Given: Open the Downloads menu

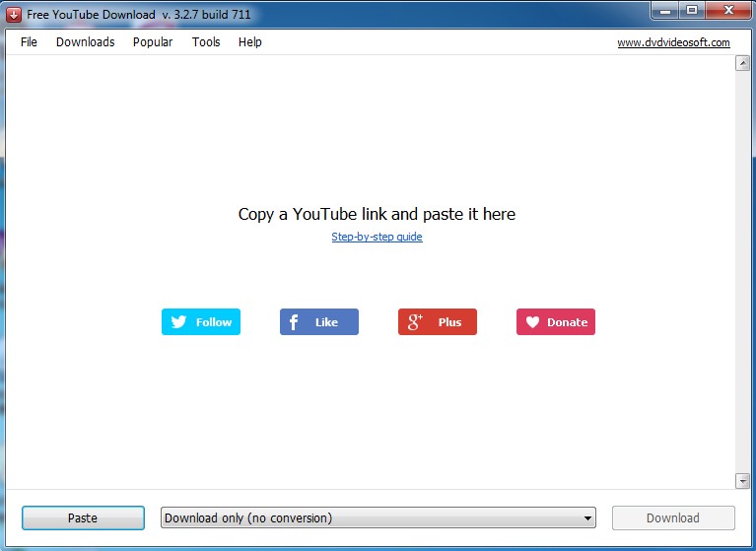Looking at the screenshot, I should (86, 42).
